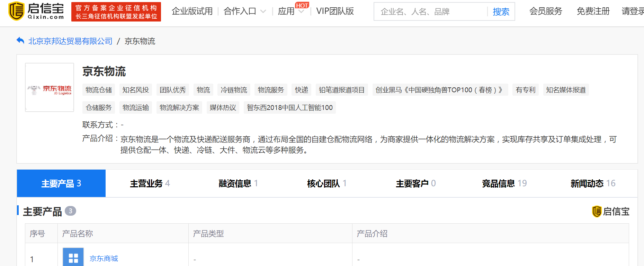Expand the 应用 dropdown menu
The height and width of the screenshot is (266, 644).
pos(291,11)
